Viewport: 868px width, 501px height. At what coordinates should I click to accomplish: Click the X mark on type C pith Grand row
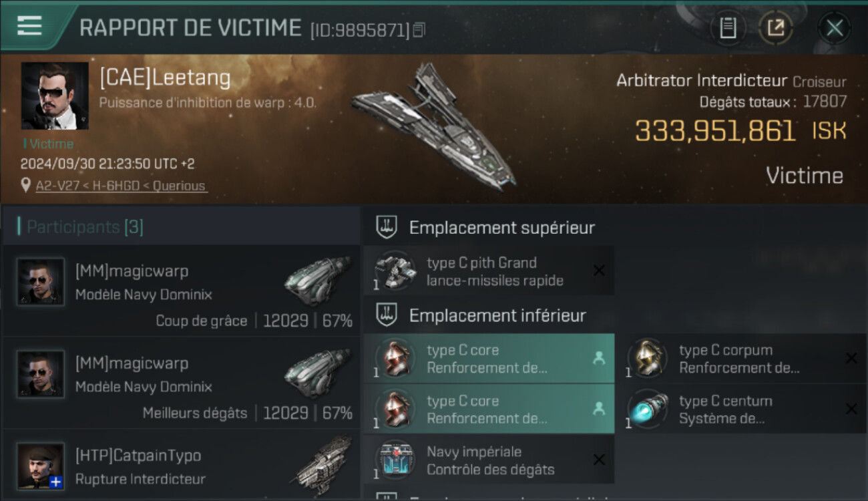599,271
